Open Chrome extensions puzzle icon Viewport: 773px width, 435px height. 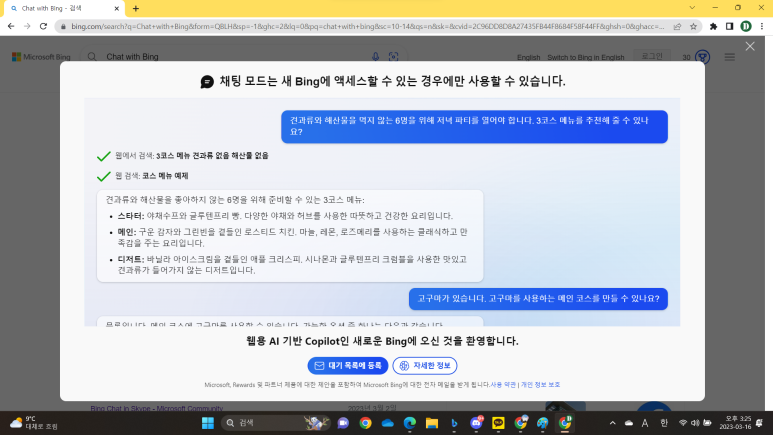[x=713, y=26]
